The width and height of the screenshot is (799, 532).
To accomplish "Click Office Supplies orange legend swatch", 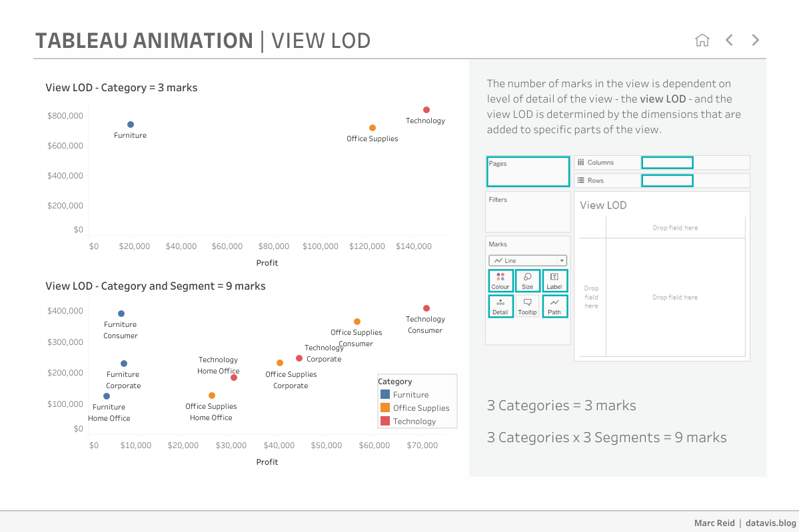I will 385,408.
